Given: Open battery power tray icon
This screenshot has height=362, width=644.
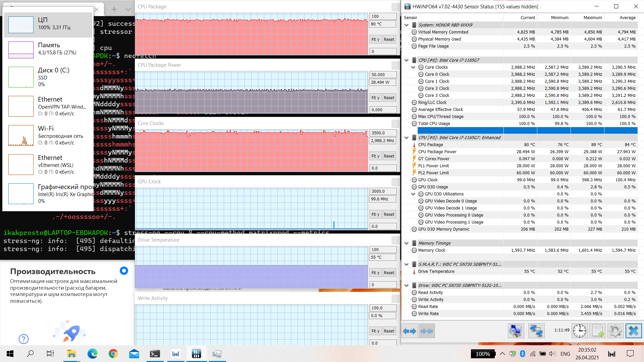Looking at the screenshot, I should click(543, 354).
